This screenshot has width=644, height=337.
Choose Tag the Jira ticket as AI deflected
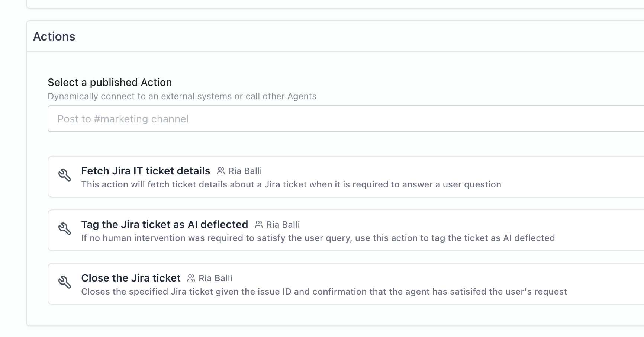164,224
